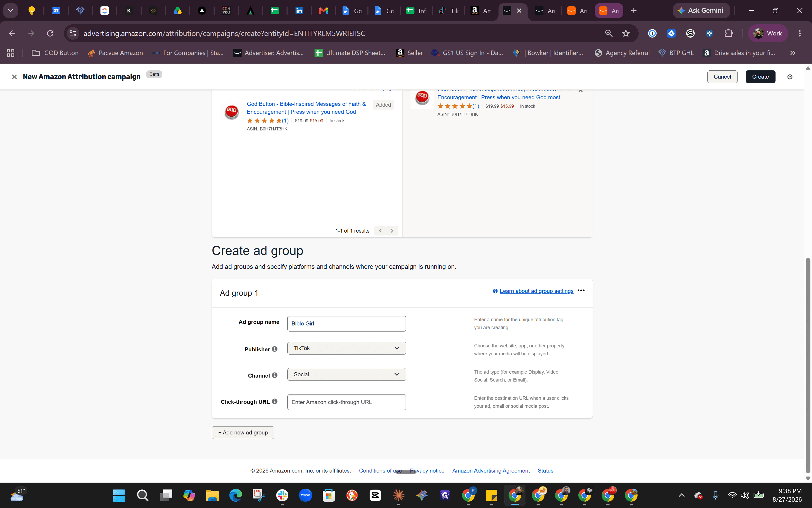Switch to the TikTok tab
The height and width of the screenshot is (508, 812).
(449, 11)
